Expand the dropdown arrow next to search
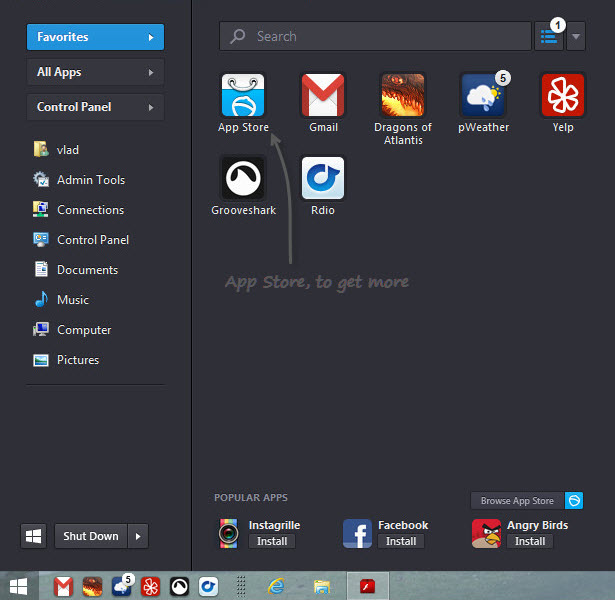The width and height of the screenshot is (615, 600). pyautogui.click(x=576, y=36)
